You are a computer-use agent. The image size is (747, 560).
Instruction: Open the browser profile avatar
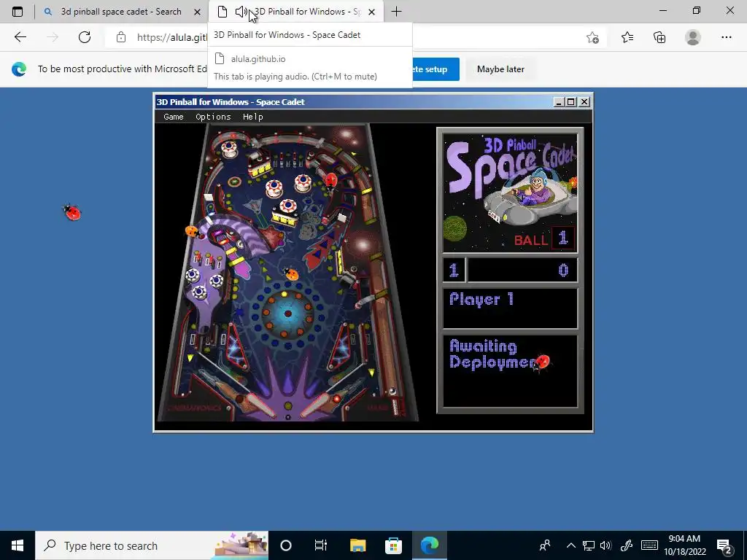693,37
